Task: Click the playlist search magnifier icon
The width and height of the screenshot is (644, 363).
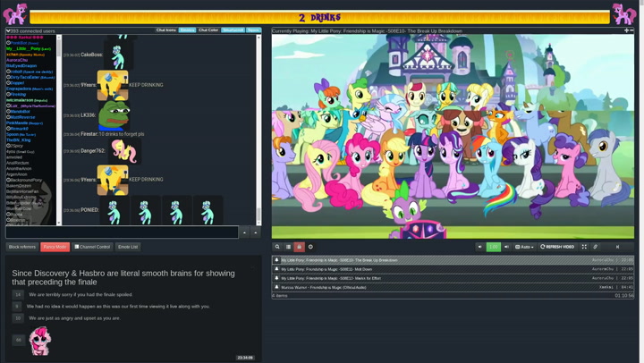Action: [277, 247]
